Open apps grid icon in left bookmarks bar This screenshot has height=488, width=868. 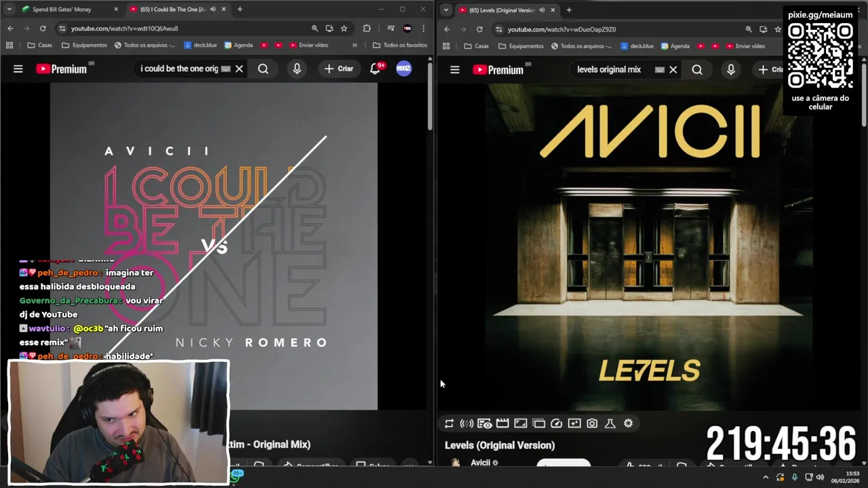point(9,45)
